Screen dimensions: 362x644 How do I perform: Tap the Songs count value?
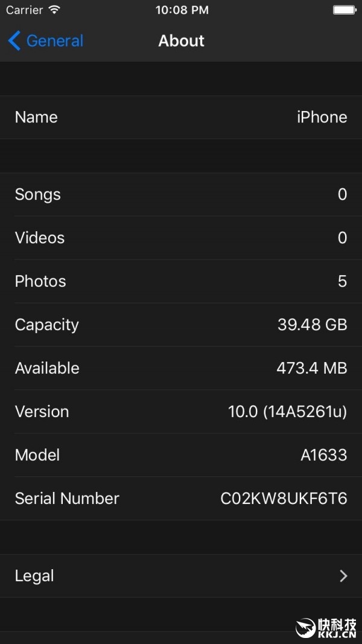342,194
